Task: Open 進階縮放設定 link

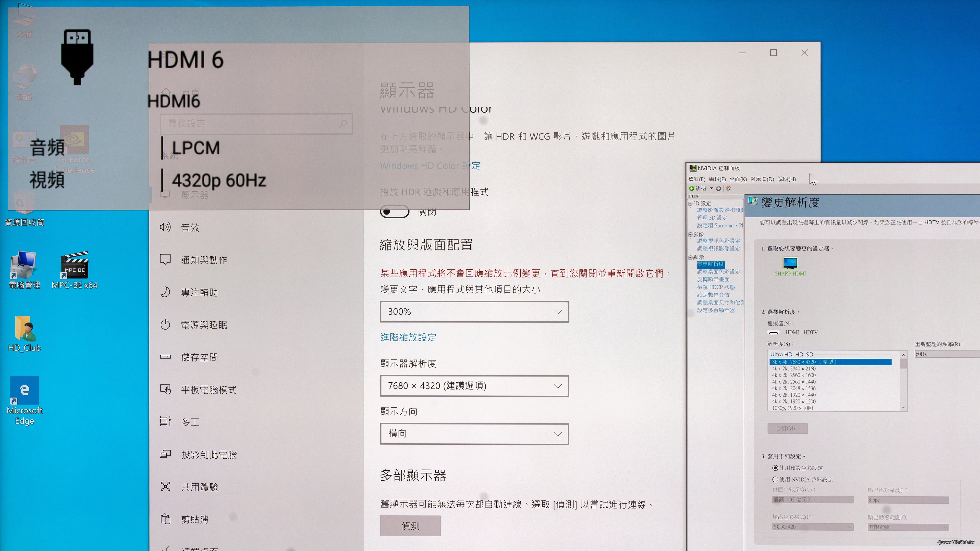Action: click(x=408, y=337)
